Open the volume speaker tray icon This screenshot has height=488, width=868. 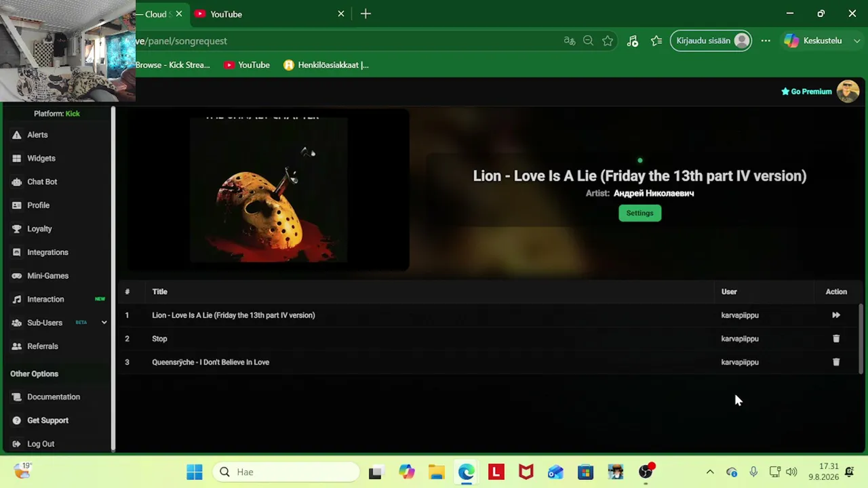point(791,472)
